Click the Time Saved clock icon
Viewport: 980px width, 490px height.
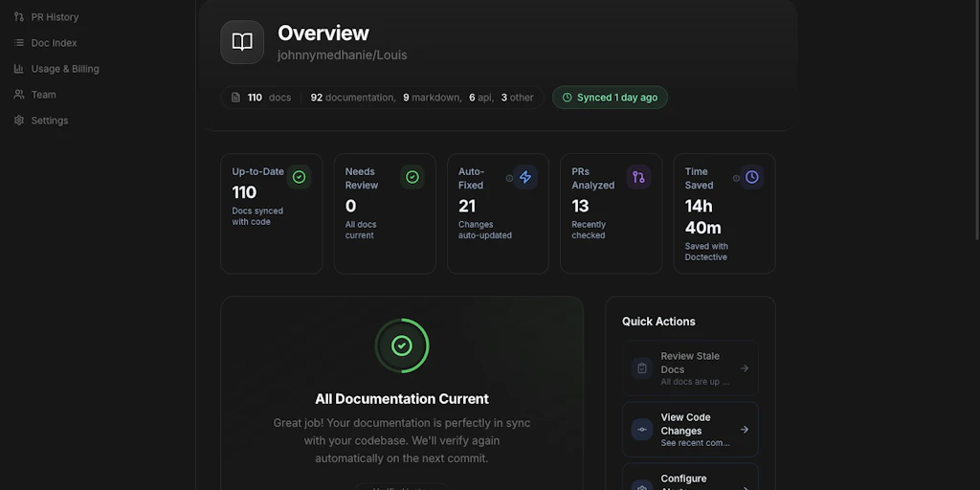[751, 177]
